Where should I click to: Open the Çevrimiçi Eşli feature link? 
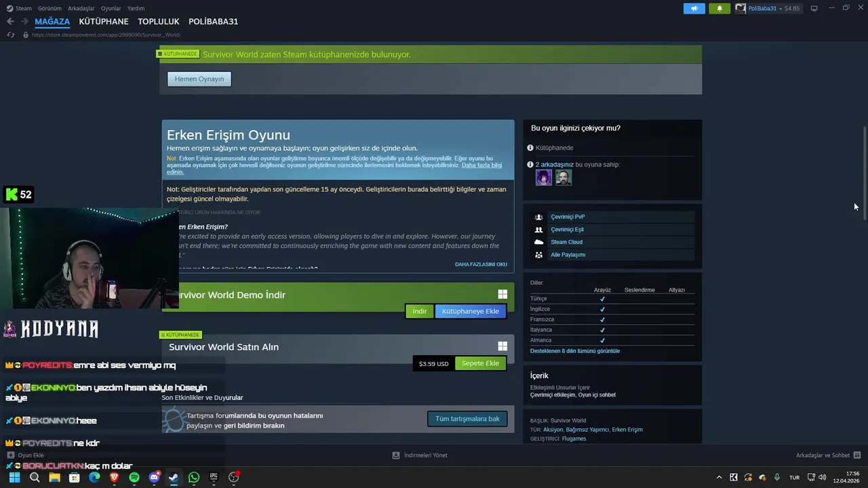(x=567, y=229)
